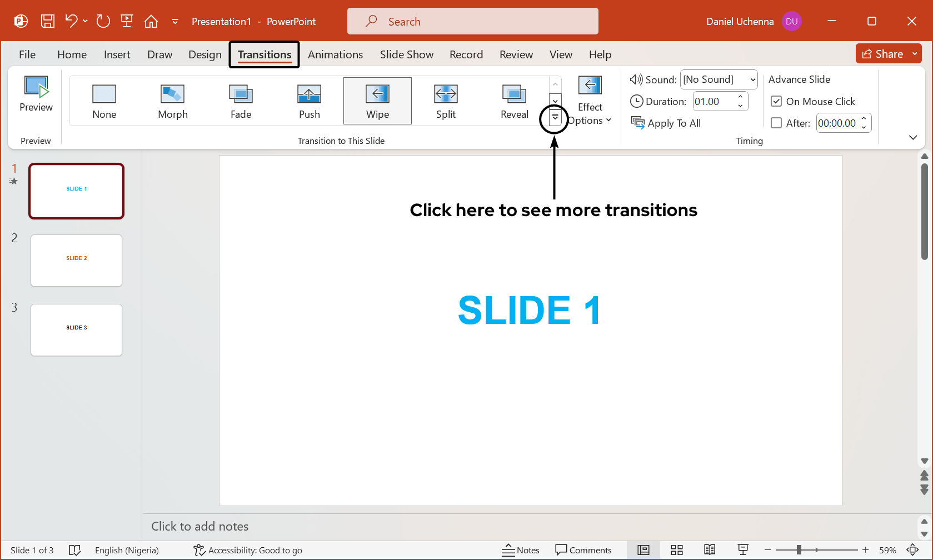
Task: Click the Sound speaker icon
Action: click(x=636, y=79)
